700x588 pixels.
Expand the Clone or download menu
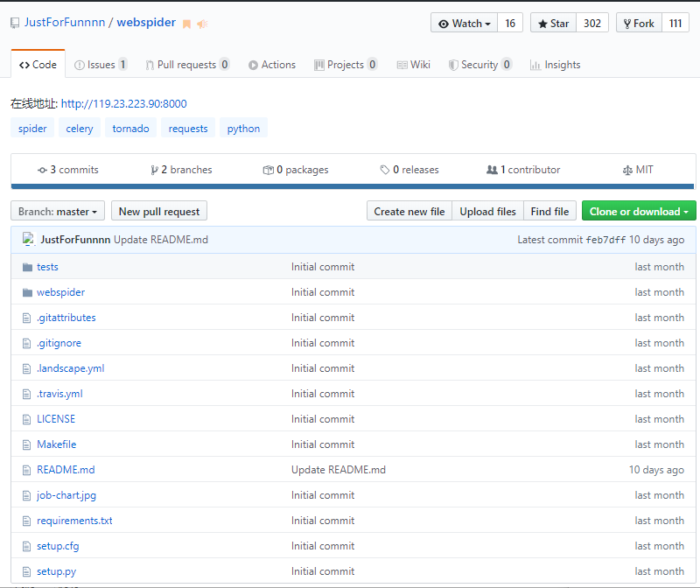(639, 211)
